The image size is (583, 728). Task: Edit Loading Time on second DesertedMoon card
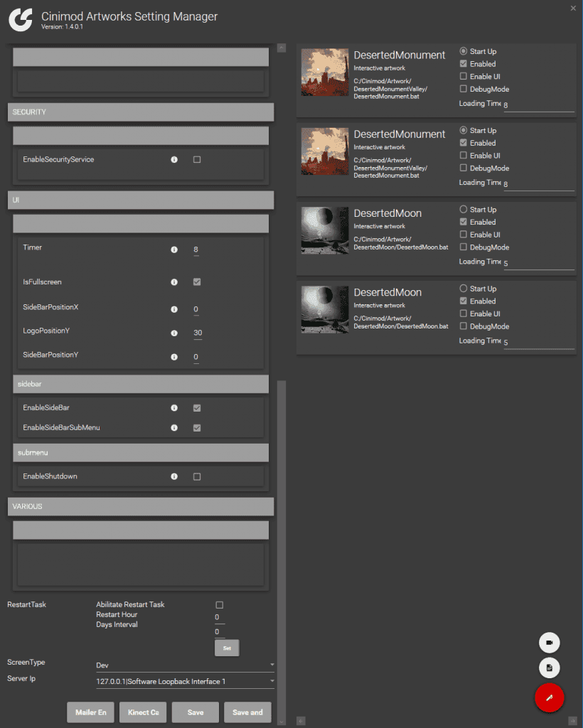(539, 343)
